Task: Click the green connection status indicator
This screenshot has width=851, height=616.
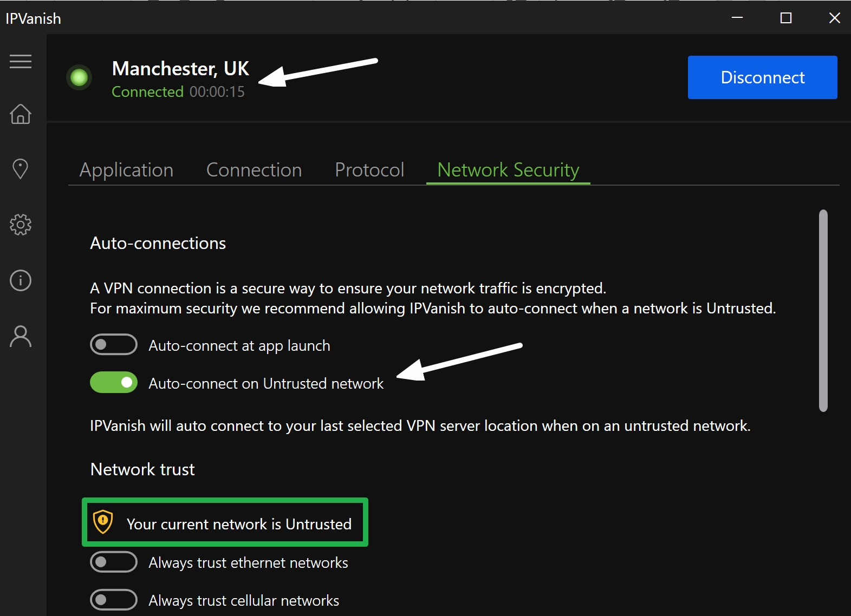Action: click(79, 77)
